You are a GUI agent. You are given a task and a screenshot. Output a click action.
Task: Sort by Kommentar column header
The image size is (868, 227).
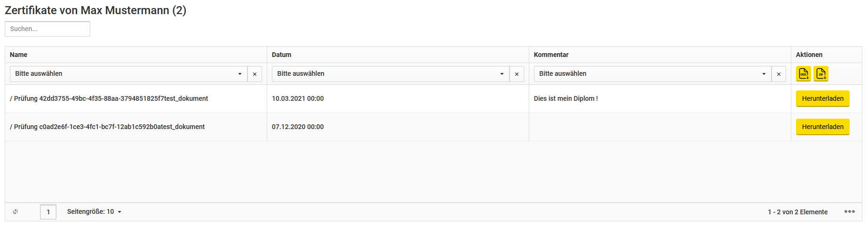point(551,55)
